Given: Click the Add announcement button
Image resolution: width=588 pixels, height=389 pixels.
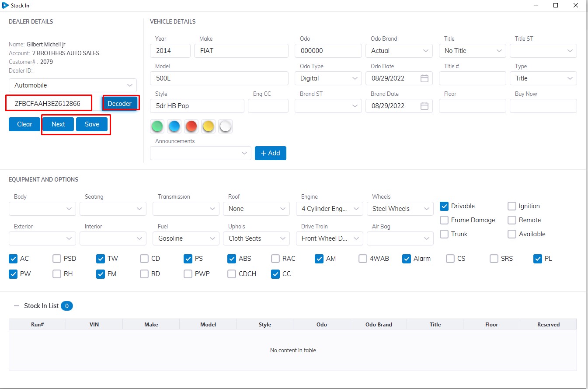Looking at the screenshot, I should click(x=270, y=153).
